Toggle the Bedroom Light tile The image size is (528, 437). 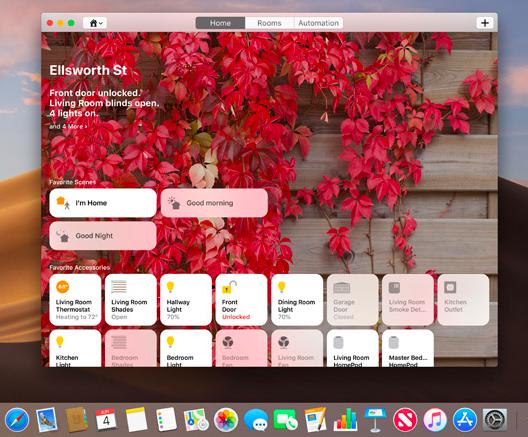pos(186,348)
